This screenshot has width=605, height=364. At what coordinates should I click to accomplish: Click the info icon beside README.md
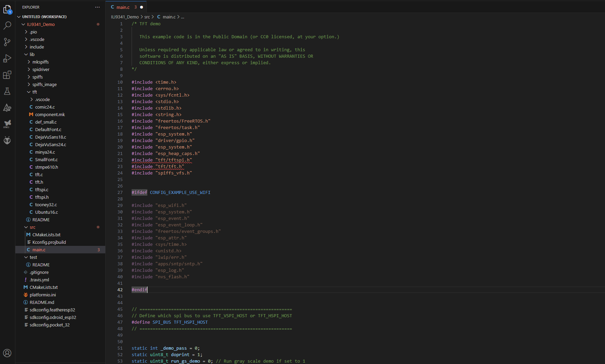(26, 302)
